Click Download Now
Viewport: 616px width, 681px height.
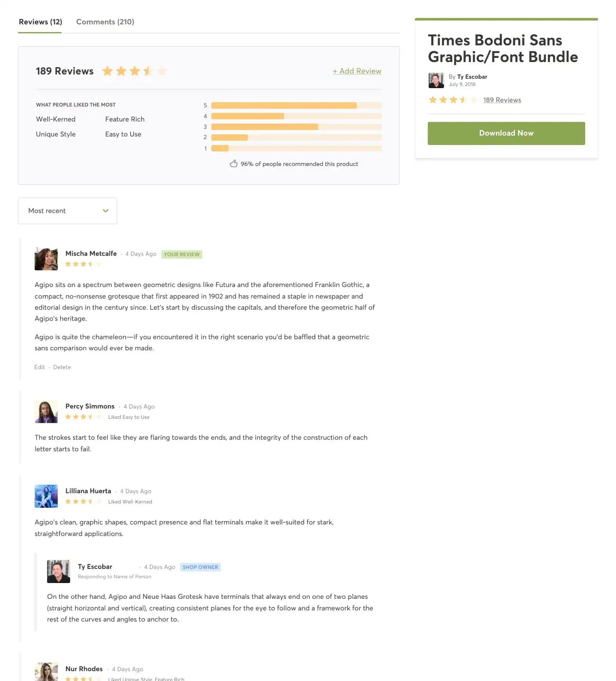tap(506, 133)
